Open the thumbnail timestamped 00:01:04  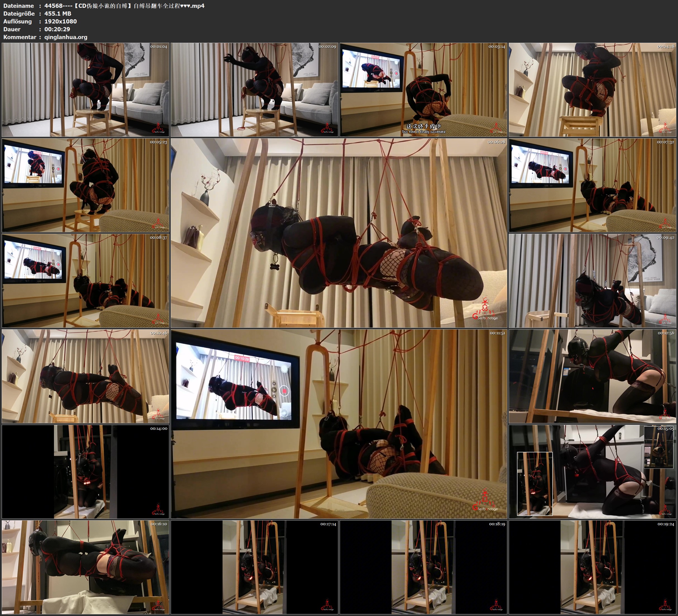[x=85, y=89]
